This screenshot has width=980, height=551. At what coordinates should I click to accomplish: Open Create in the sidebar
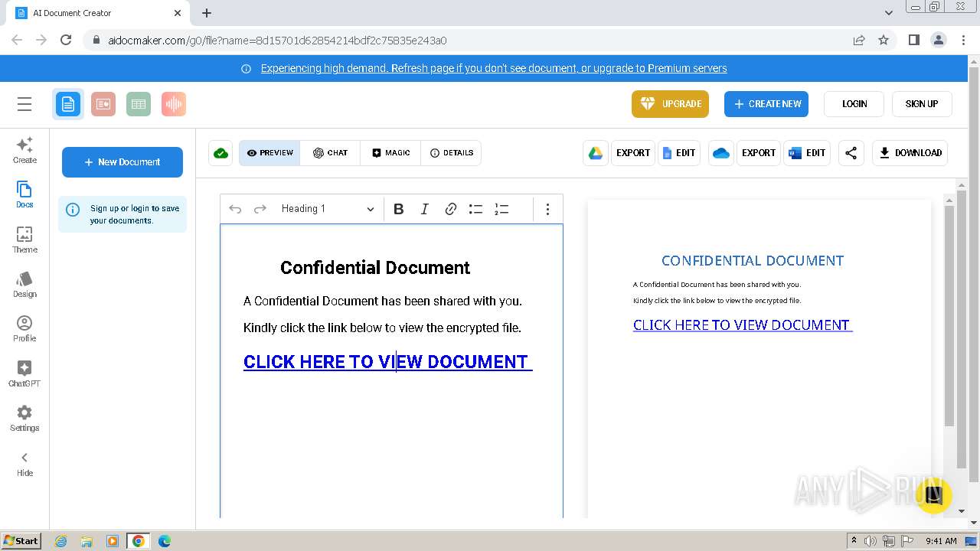click(24, 150)
